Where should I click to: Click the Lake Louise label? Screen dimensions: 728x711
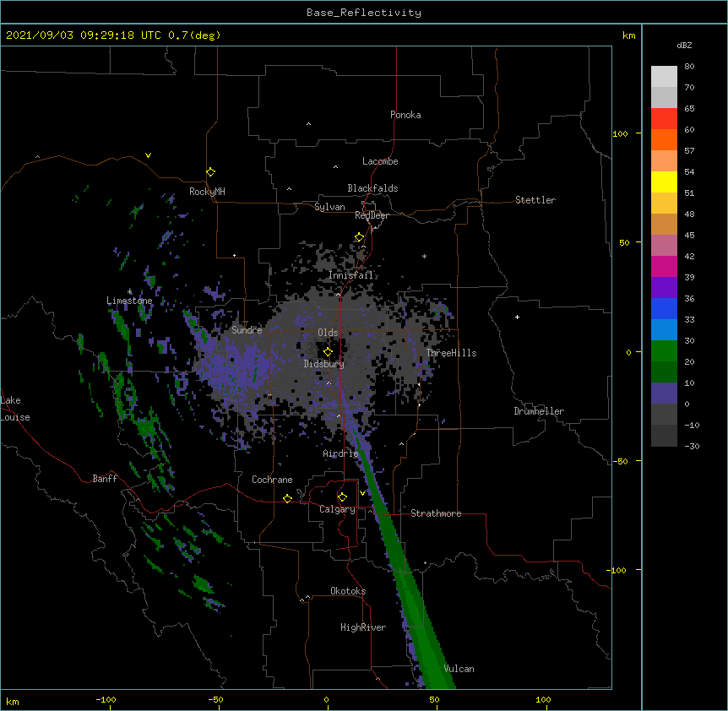(15, 409)
